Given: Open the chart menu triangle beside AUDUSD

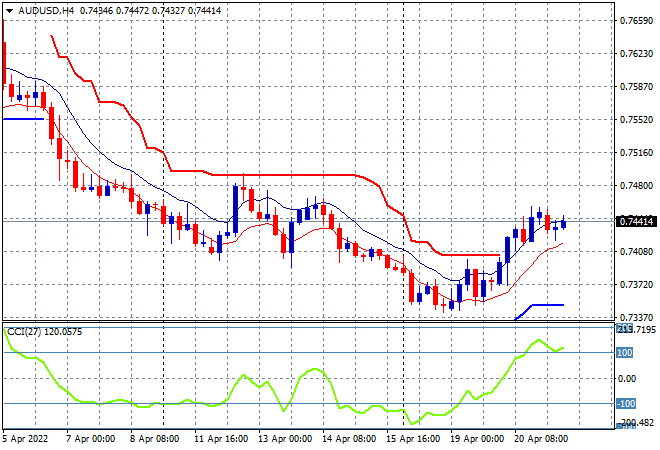Looking at the screenshot, I should tap(9, 11).
